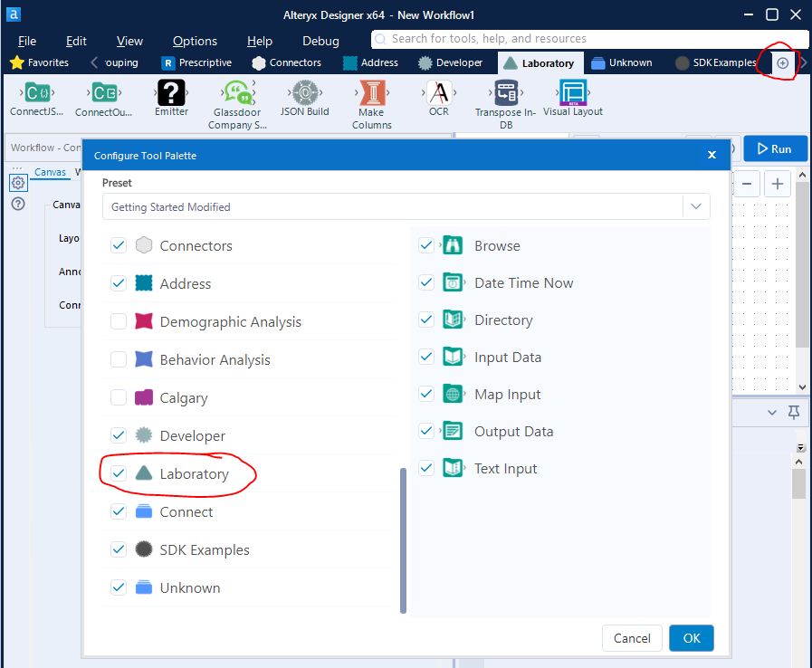812x668 pixels.
Task: Enable the Demographic Analysis category
Action: (119, 321)
